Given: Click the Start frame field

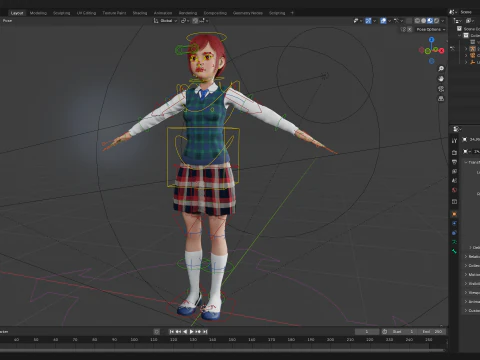Looking at the screenshot, I should tap(402, 332).
